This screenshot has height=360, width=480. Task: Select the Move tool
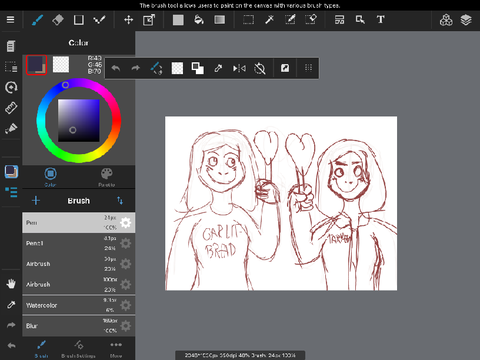[x=128, y=20]
